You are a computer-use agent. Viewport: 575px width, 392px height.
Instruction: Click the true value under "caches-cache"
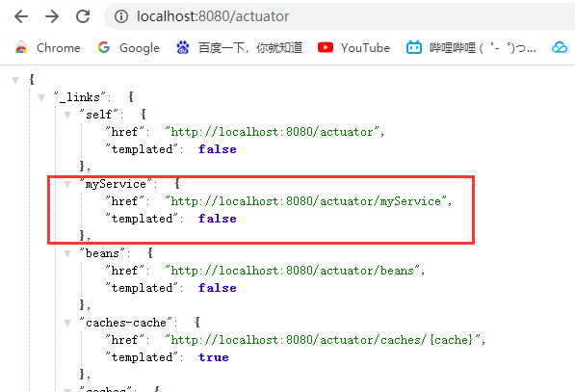point(214,357)
